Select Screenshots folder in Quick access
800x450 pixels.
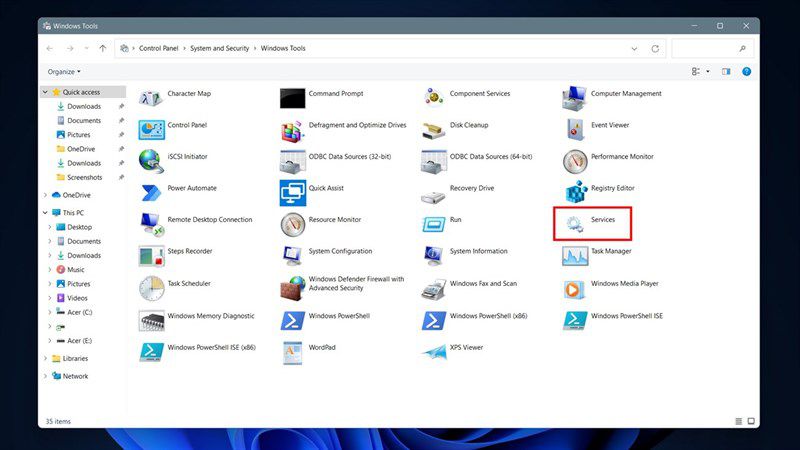tap(84, 177)
